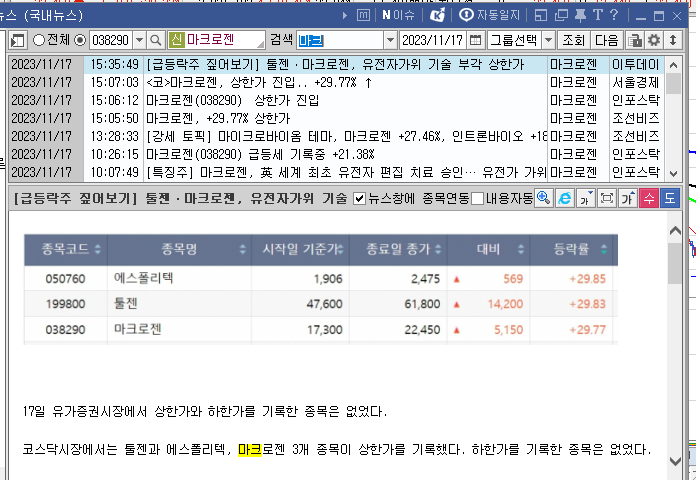Open 자동일지 auto journal
Image resolution: width=696 pixels, height=480 pixels.
489,16
